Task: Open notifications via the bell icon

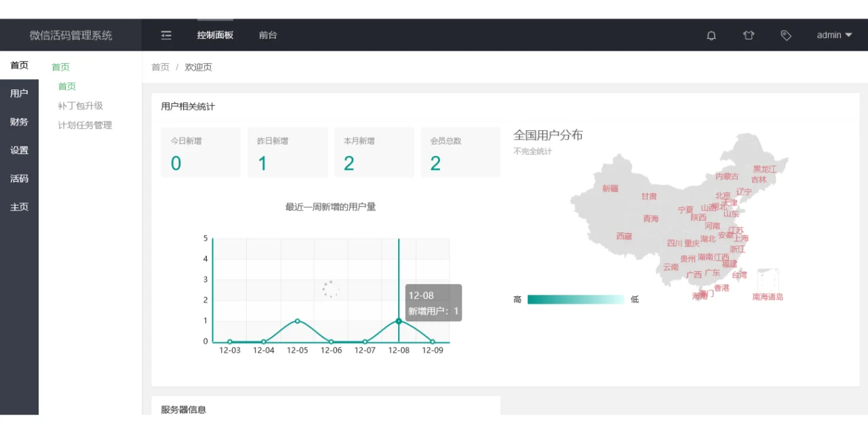Action: tap(711, 35)
